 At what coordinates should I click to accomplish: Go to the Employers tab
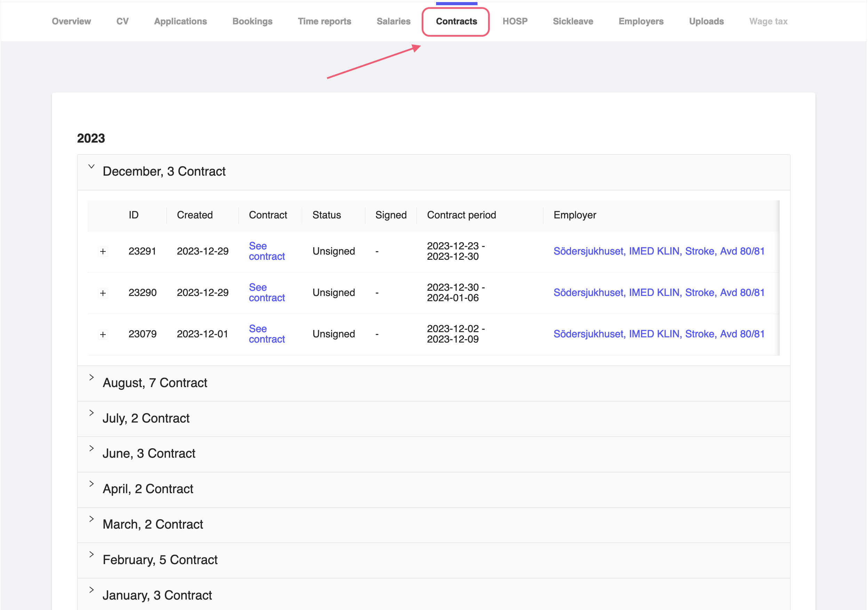(641, 21)
